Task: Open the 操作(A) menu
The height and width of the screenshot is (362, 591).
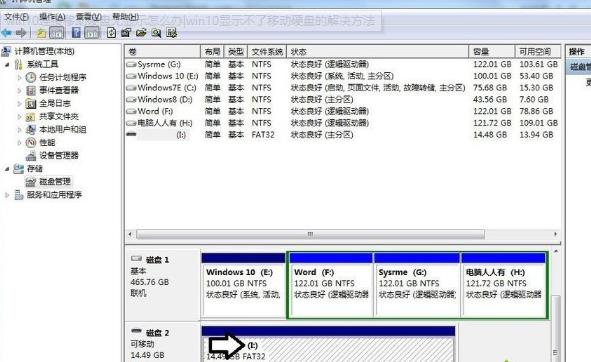Action: 52,17
